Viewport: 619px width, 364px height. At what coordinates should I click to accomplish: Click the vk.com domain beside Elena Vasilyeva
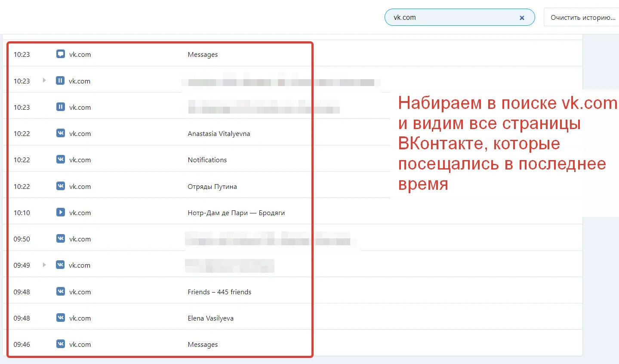point(80,318)
